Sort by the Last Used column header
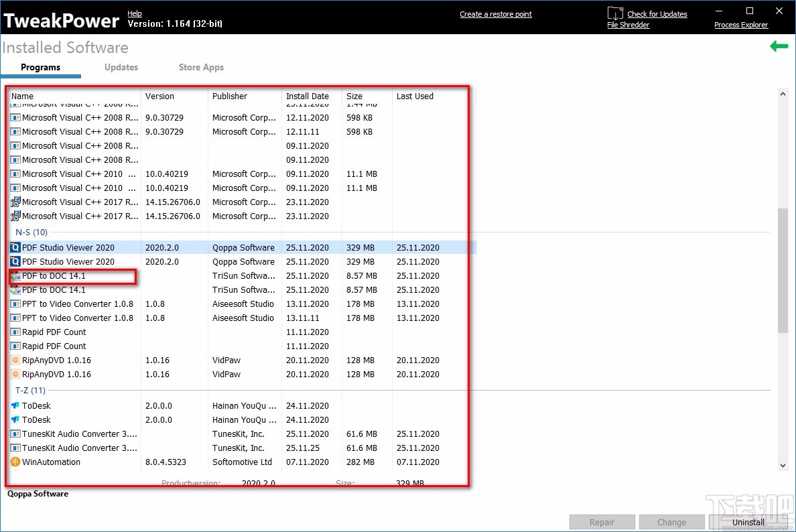796x532 pixels. (415, 96)
